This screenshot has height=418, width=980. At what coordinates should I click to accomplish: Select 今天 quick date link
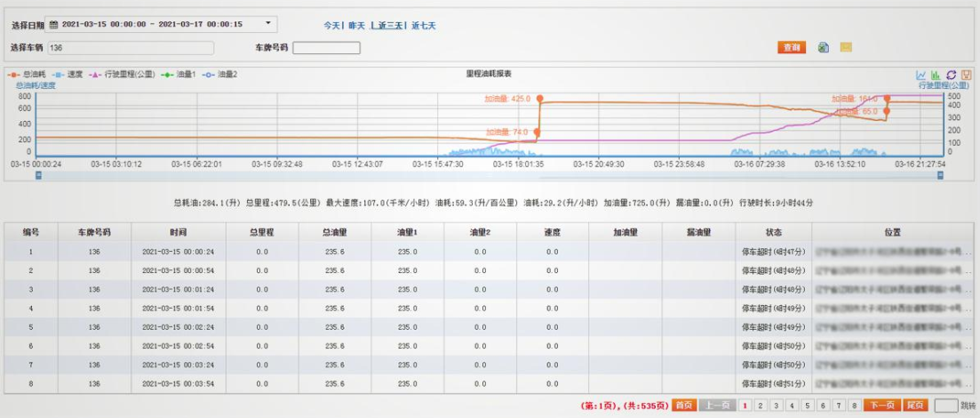331,26
